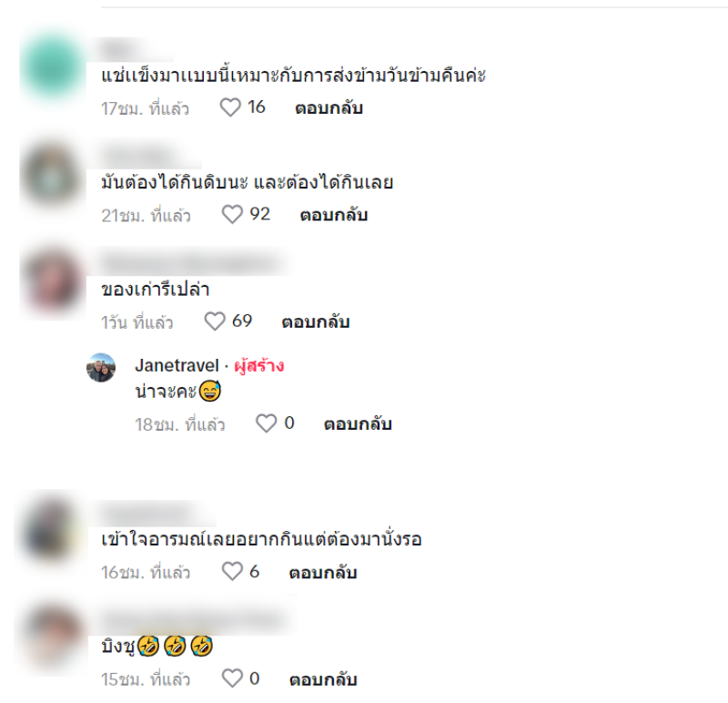
Task: Reply to the 16-hour-old comment
Action: pyautogui.click(x=323, y=572)
